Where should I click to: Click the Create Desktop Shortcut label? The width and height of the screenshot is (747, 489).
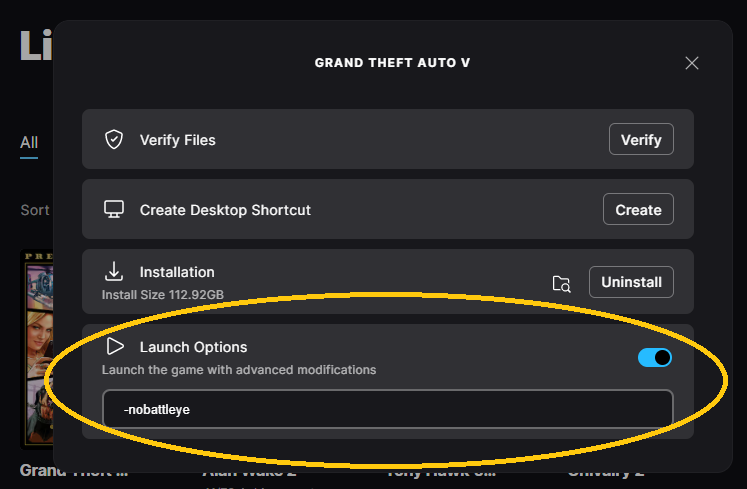[225, 210]
